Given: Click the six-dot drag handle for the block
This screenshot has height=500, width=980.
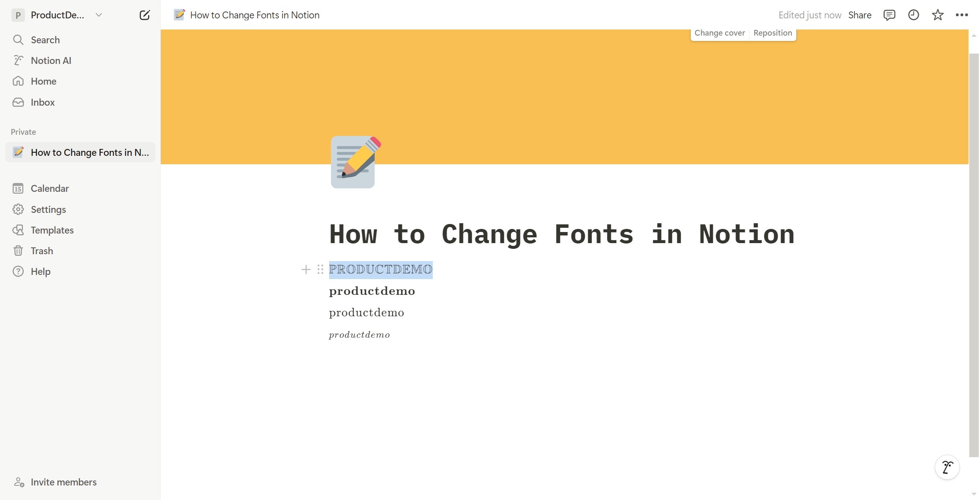Looking at the screenshot, I should [320, 270].
